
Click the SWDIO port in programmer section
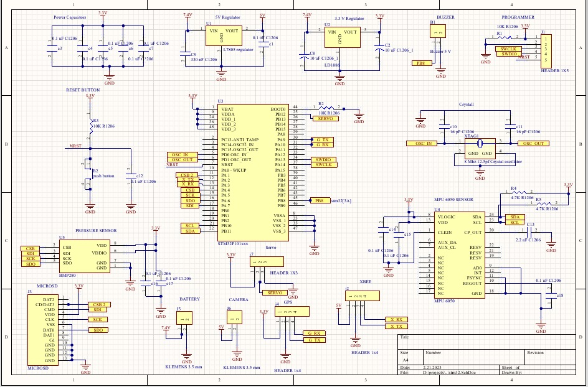(508, 54)
